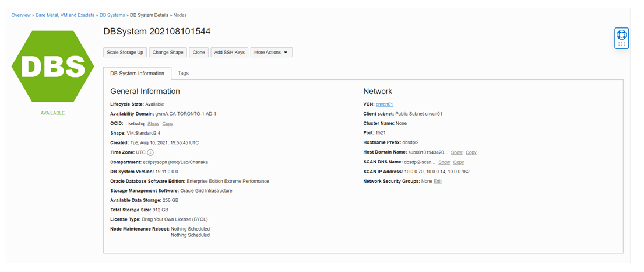Click the shape value VM.Standard2.4
644x272 pixels.
click(x=143, y=133)
